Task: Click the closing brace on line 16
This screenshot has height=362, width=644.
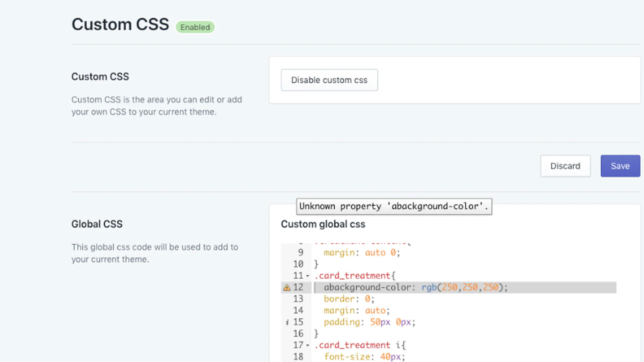Action: tap(316, 334)
